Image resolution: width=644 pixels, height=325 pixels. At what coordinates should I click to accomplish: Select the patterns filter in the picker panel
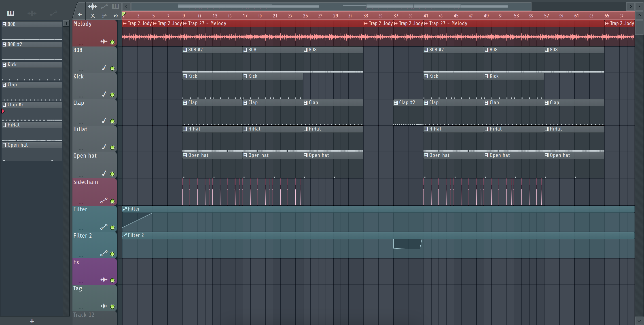click(11, 13)
